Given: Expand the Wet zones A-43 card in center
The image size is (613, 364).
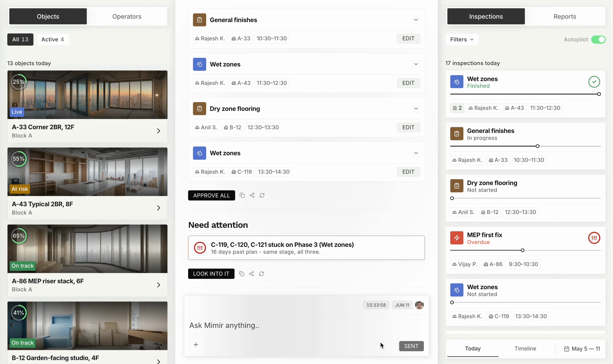Looking at the screenshot, I should tap(416, 64).
